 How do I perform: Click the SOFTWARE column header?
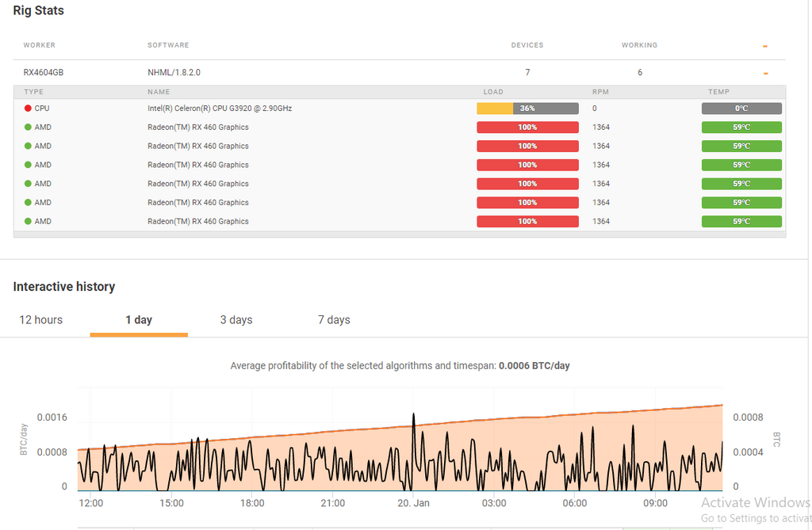coord(168,45)
